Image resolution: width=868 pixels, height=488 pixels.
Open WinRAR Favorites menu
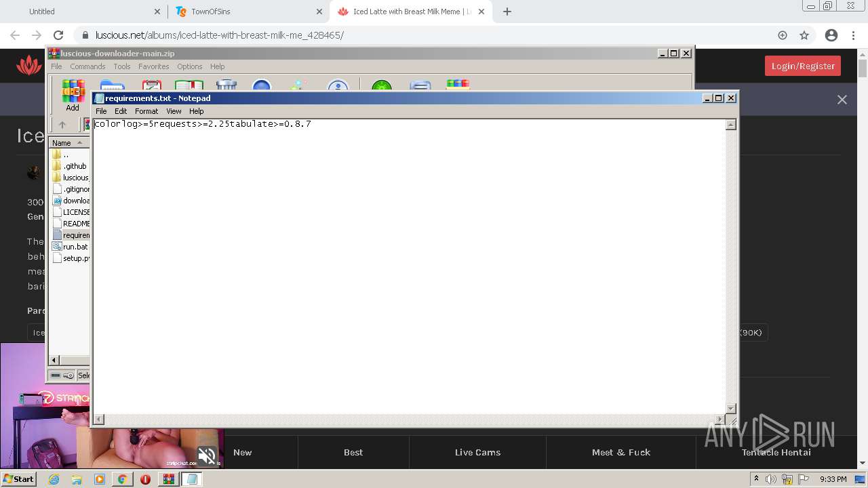click(x=154, y=66)
